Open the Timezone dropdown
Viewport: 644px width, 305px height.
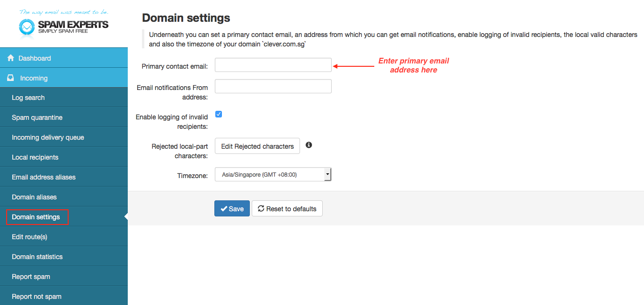(273, 174)
